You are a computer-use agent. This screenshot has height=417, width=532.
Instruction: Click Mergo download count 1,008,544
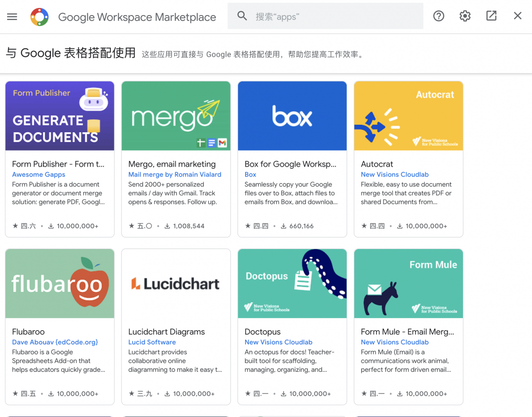(x=184, y=226)
